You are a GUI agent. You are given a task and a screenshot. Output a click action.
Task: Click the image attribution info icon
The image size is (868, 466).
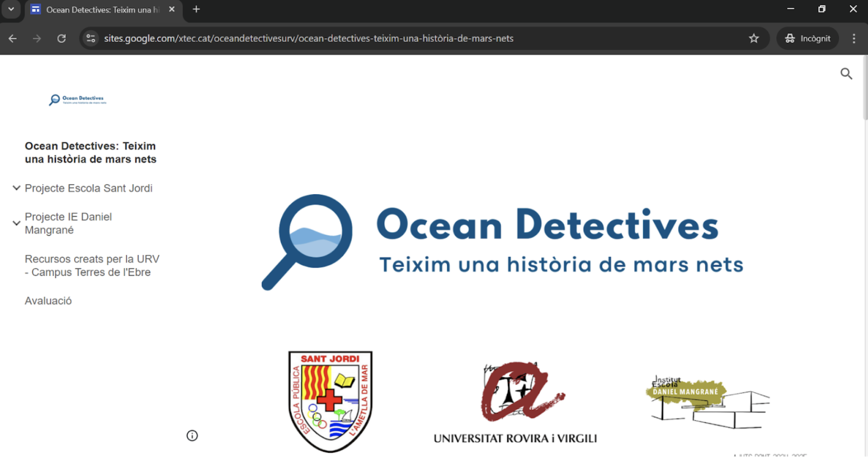tap(192, 435)
